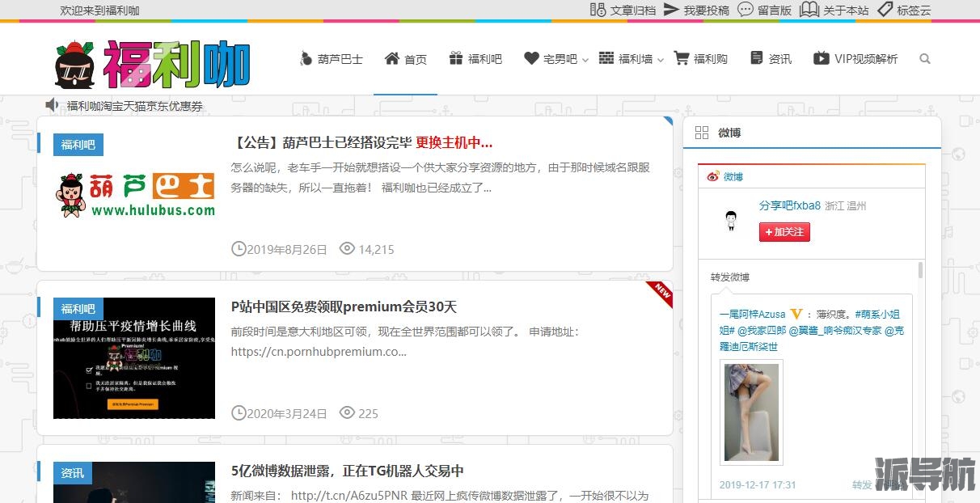
Task: Open the Weibo post photo thumbnail
Action: coord(751,413)
